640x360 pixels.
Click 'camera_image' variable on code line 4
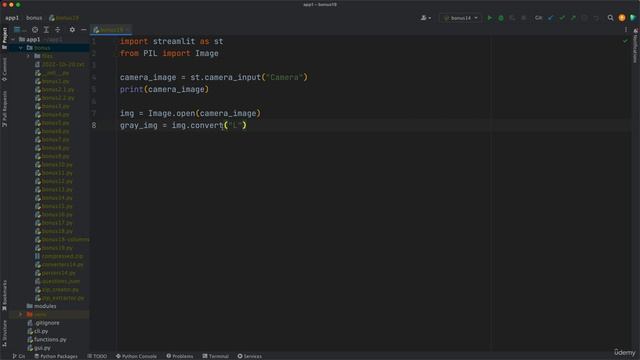(148, 77)
